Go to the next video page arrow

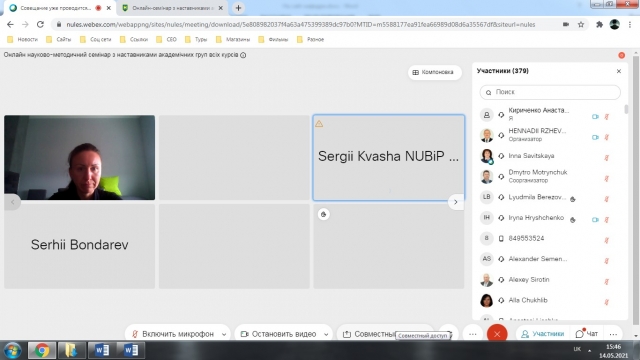click(x=456, y=202)
